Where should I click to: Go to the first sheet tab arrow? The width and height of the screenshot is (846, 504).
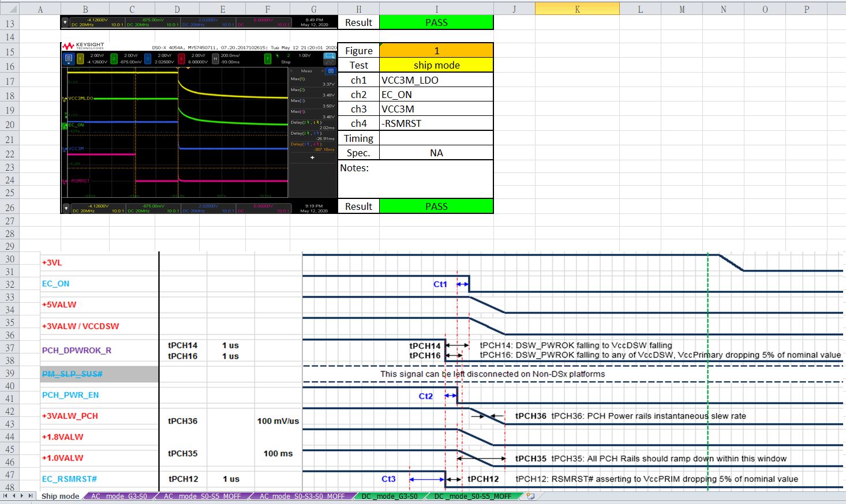6,496
